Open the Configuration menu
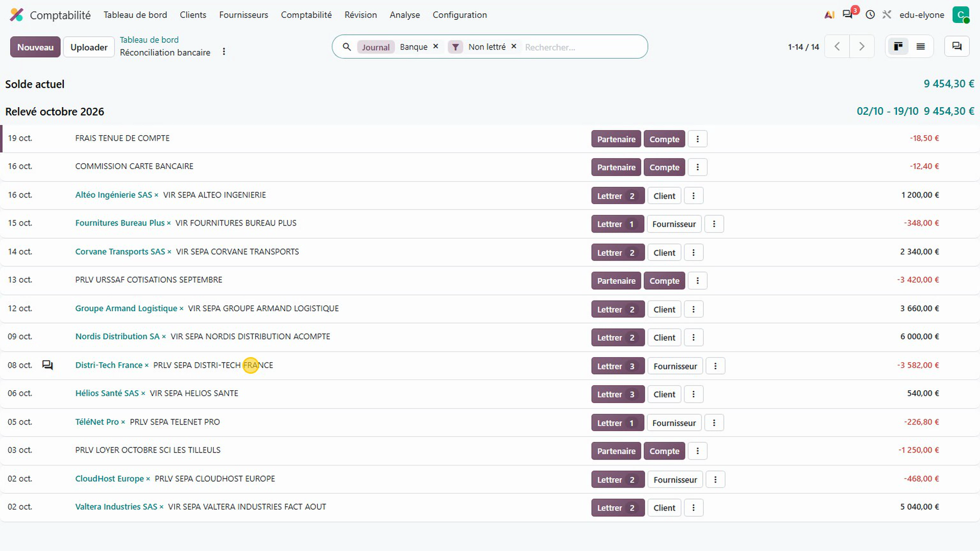This screenshot has width=980, height=551. (x=459, y=15)
